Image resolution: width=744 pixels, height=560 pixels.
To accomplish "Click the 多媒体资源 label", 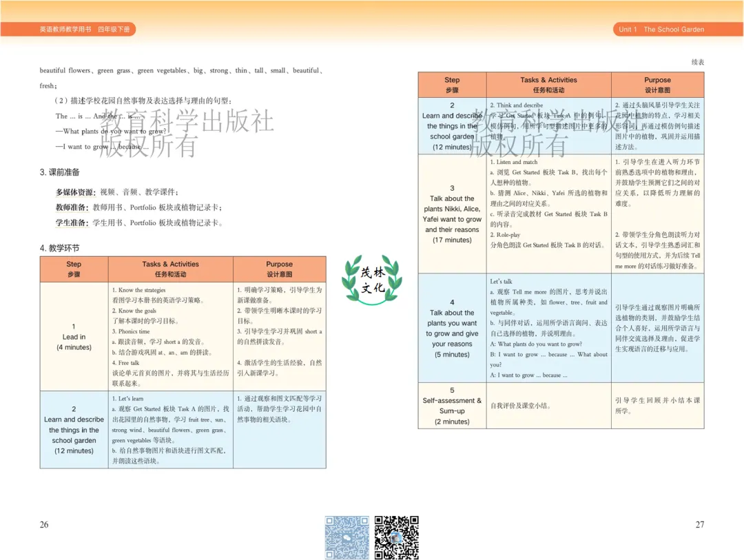I will coord(76,192).
